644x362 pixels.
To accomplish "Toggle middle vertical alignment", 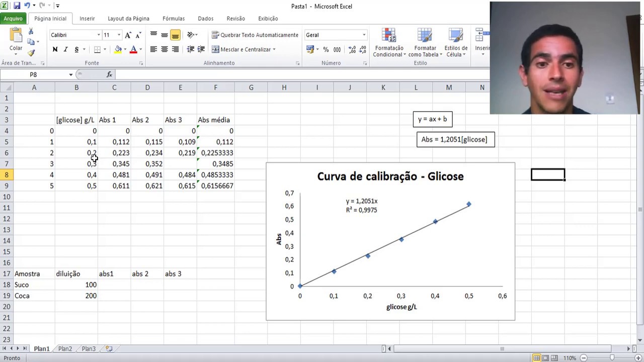I will click(164, 35).
